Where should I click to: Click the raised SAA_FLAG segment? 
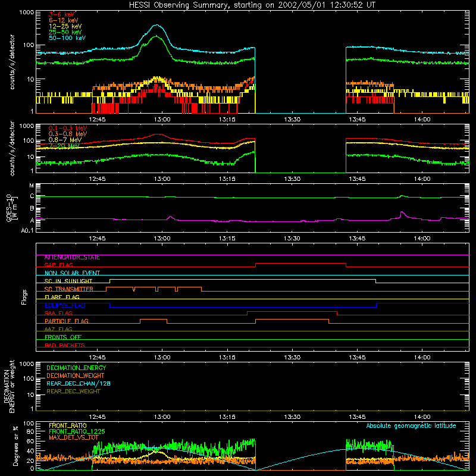pyautogui.click(x=292, y=312)
